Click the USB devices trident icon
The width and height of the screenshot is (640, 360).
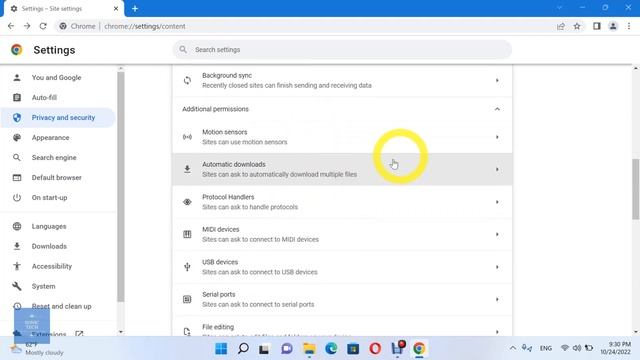pyautogui.click(x=187, y=267)
